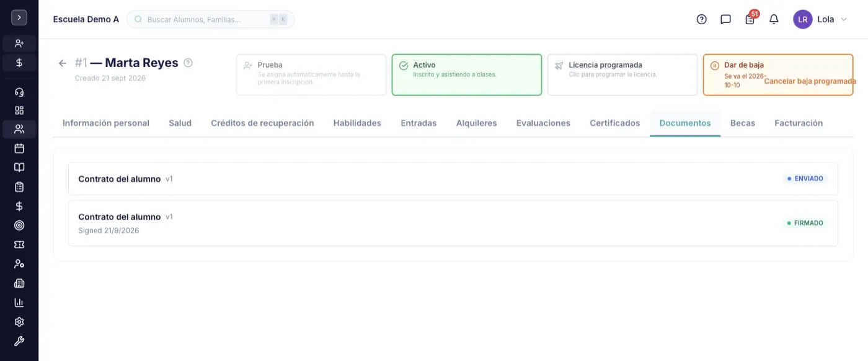This screenshot has height=361, width=868.
Task: Open the chat messages icon in header
Action: pos(725,19)
